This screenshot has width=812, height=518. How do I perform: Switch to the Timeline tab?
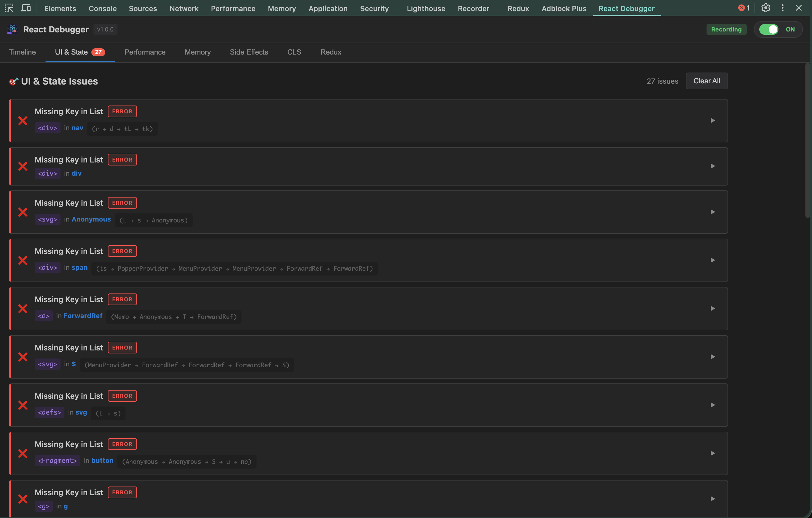coord(22,52)
